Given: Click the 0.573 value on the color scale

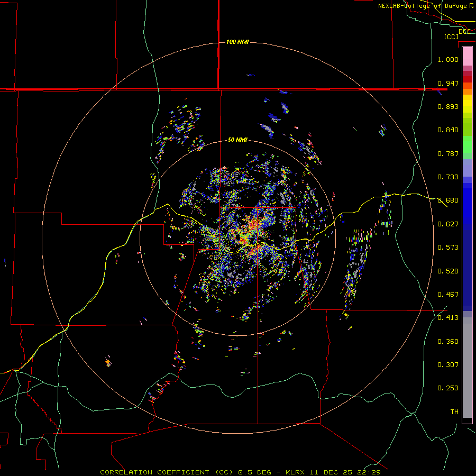Looking at the screenshot, I should pyautogui.click(x=448, y=248).
